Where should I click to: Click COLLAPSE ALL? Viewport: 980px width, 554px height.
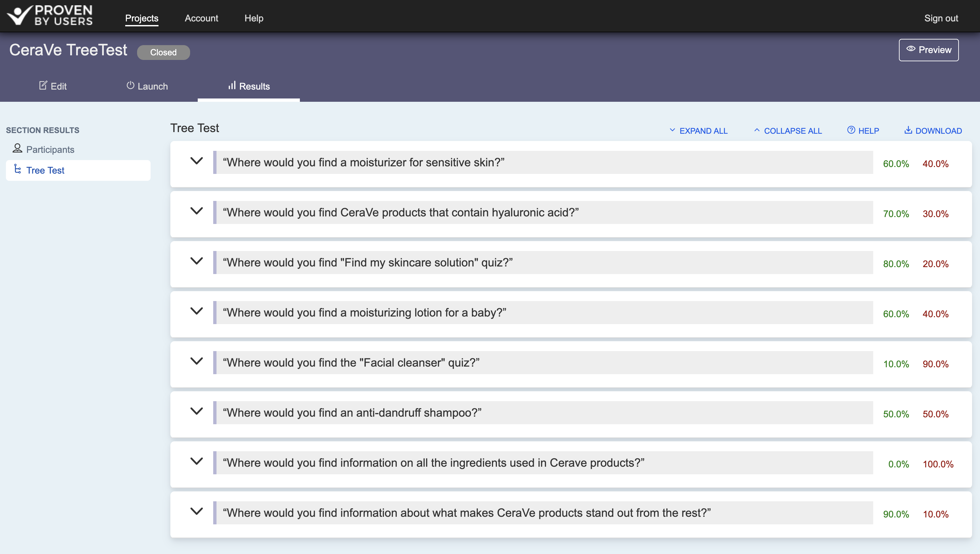point(788,130)
